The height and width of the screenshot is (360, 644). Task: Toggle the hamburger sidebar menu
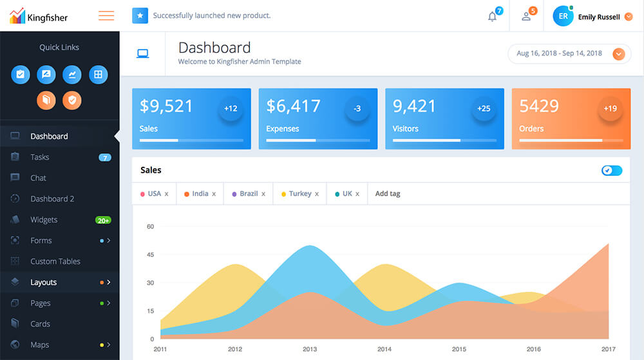[x=106, y=16]
